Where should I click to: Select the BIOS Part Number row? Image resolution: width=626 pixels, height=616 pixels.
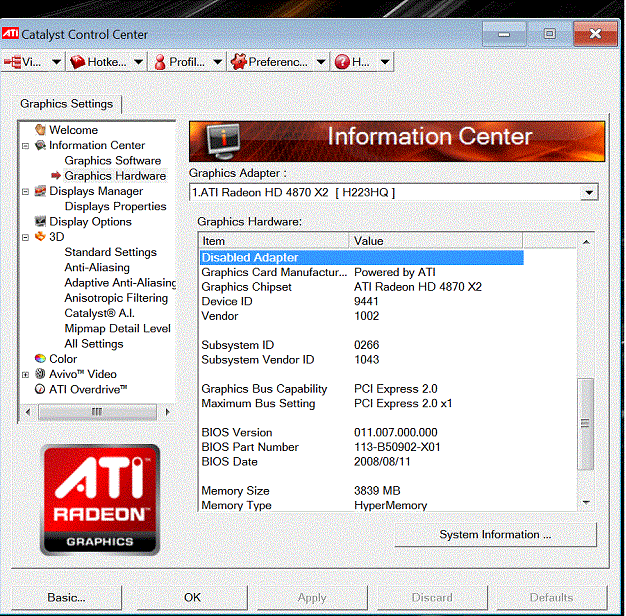coord(362,447)
